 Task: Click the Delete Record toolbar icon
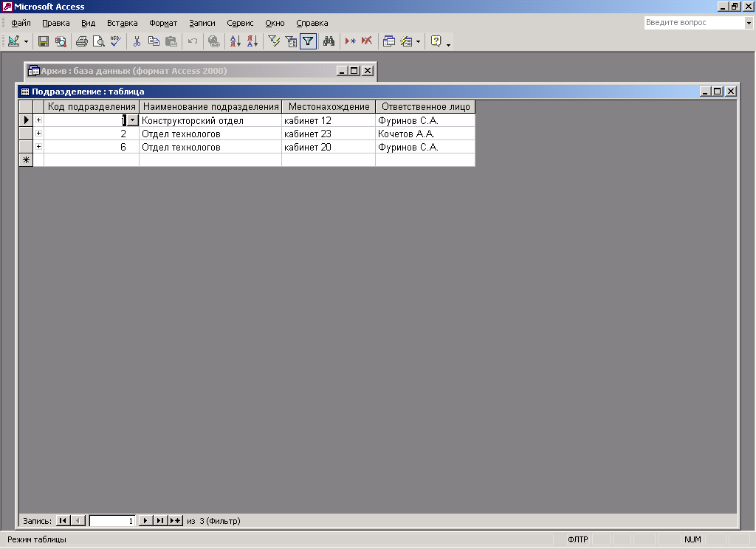click(x=367, y=41)
